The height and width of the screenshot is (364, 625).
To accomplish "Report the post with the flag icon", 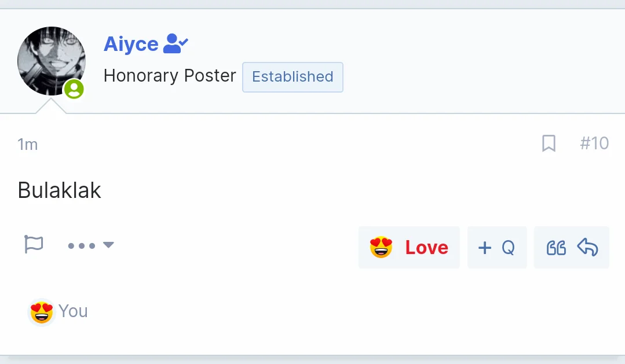I will (34, 244).
